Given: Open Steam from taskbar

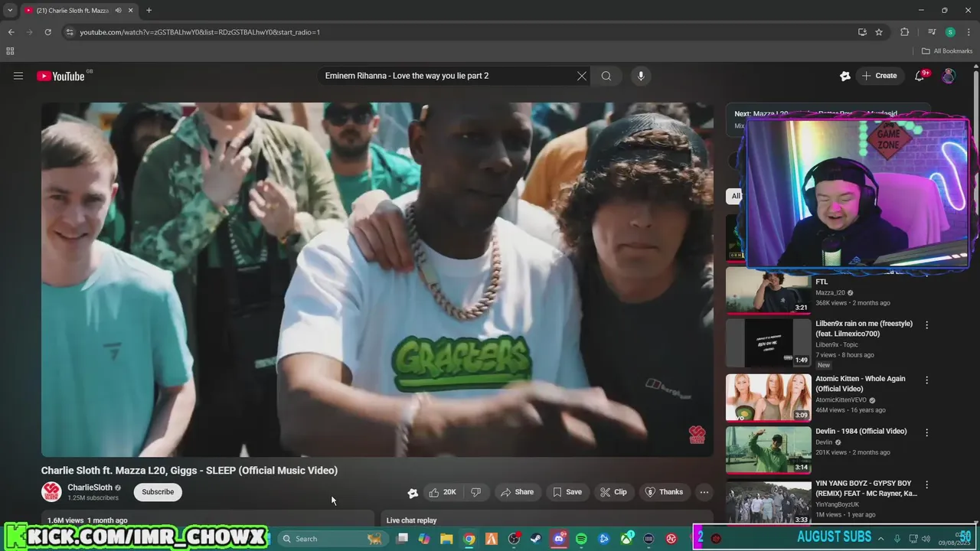Looking at the screenshot, I should pyautogui.click(x=536, y=539).
